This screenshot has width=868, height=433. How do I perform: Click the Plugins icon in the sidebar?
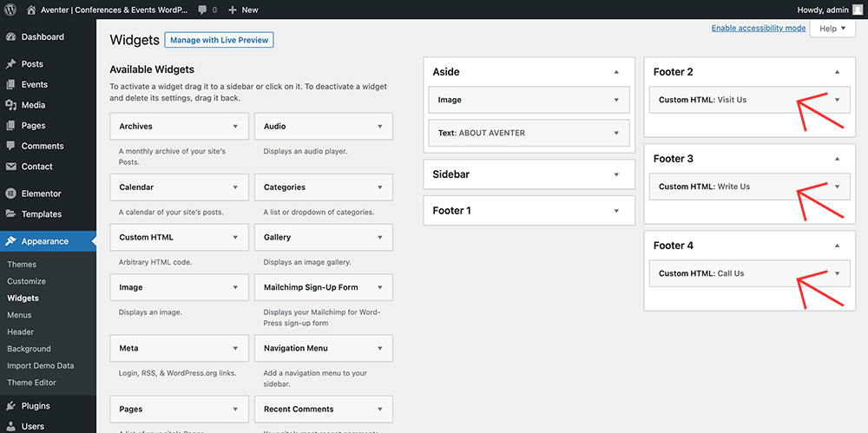tap(11, 406)
